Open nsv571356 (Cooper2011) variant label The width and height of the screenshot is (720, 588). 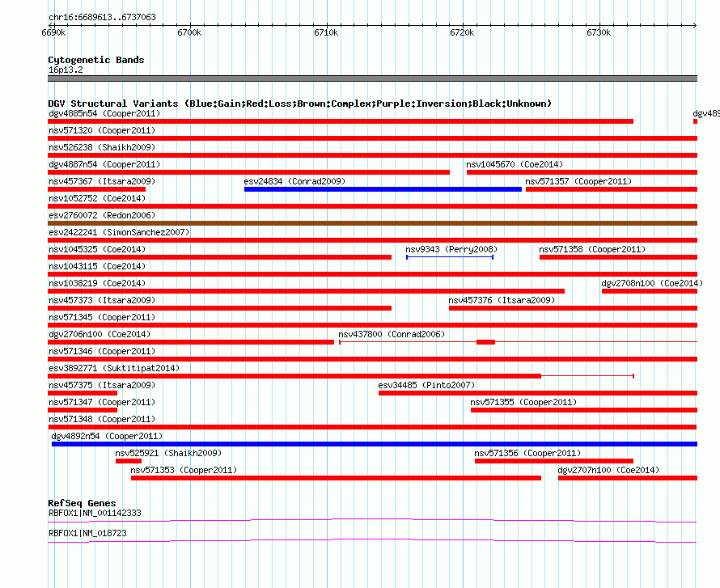point(527,453)
